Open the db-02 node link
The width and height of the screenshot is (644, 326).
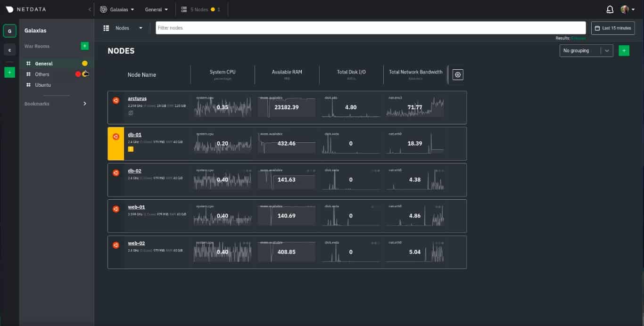[x=134, y=171]
